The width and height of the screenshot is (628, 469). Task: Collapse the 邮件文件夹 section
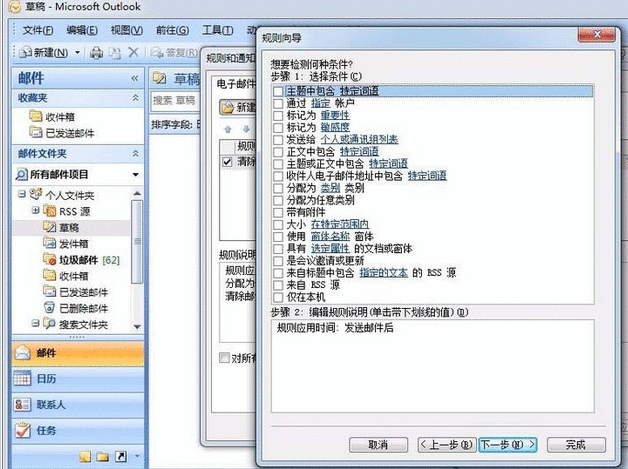coord(136,153)
